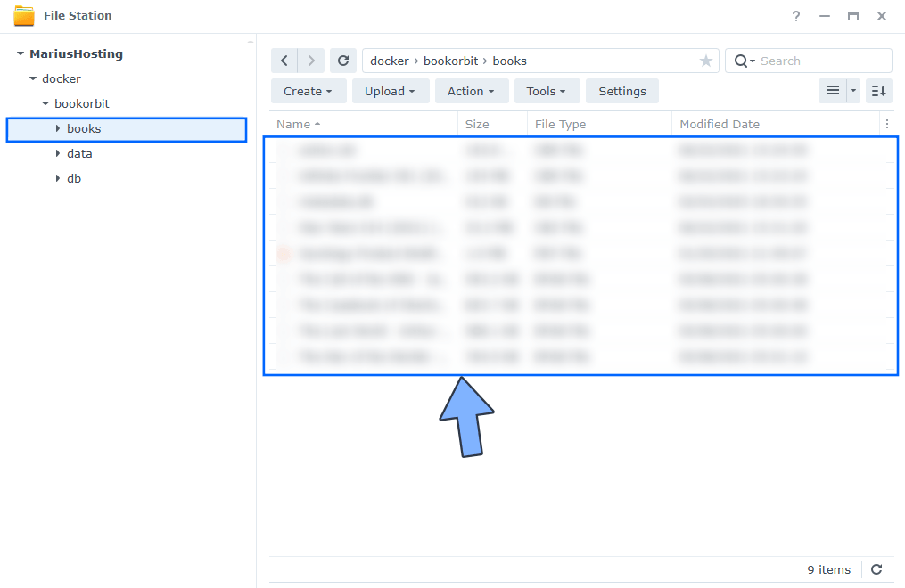Open the sort order options
The height and width of the screenshot is (588, 905).
(x=879, y=91)
